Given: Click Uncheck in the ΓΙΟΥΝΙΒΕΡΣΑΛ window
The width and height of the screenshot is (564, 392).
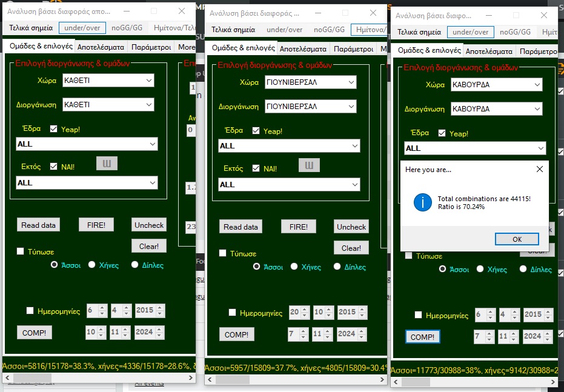Looking at the screenshot, I should (351, 227).
